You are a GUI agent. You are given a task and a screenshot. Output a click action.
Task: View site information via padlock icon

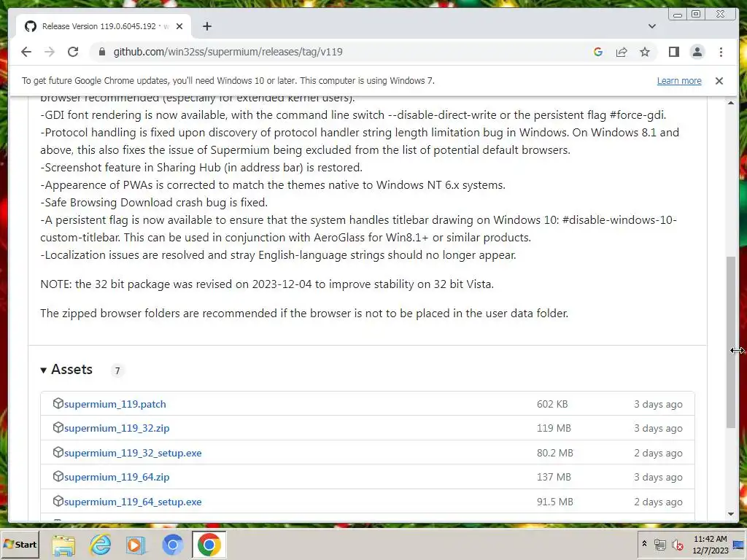[101, 52]
